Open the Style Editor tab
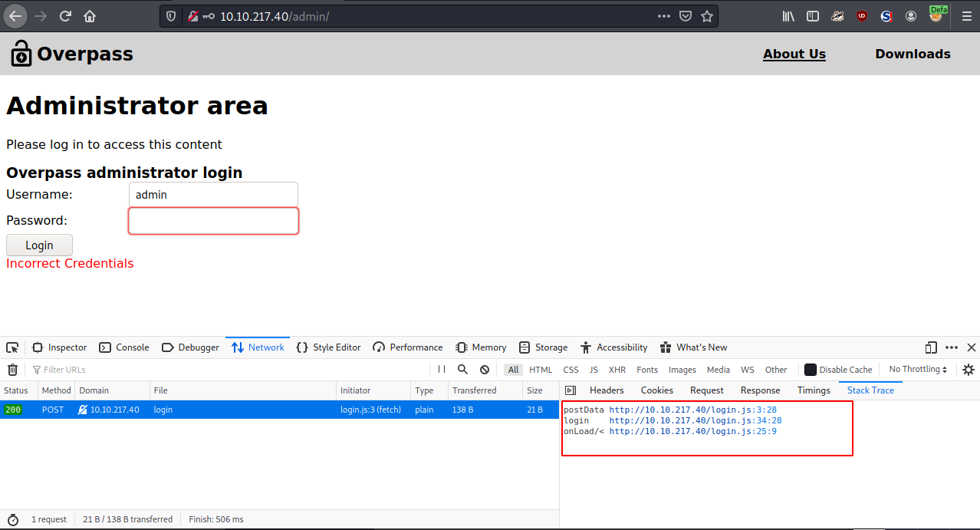Image resolution: width=980 pixels, height=530 pixels. [x=328, y=347]
